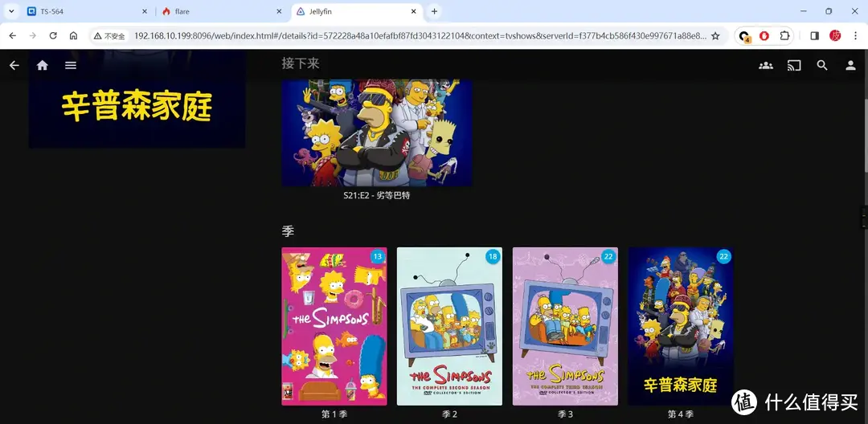Click the not-secure warning indicator

[x=109, y=36]
